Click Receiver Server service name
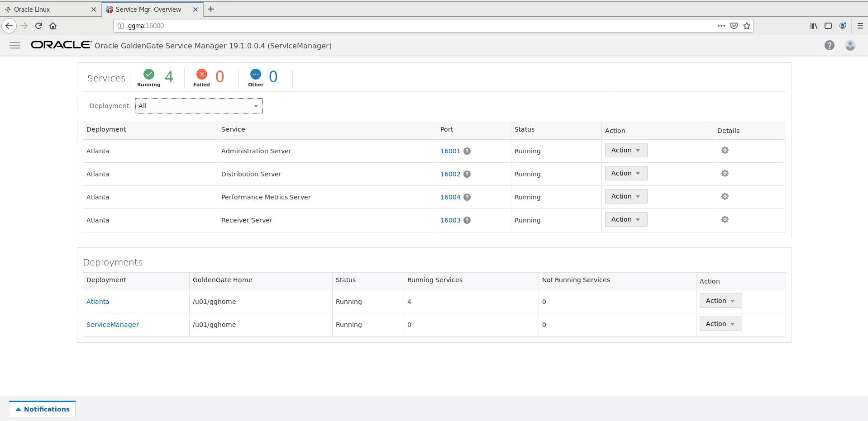This screenshot has width=868, height=421. point(247,220)
